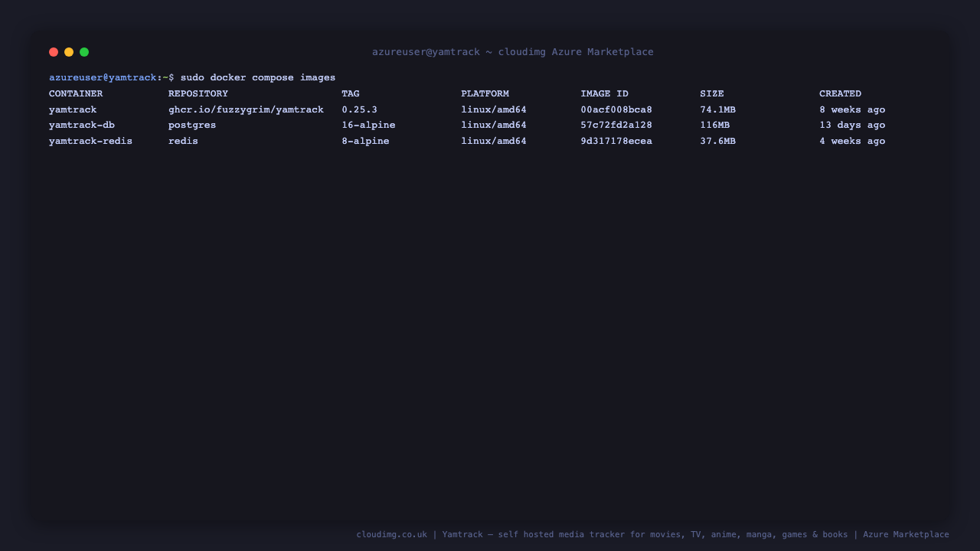This screenshot has width=980, height=551.
Task: Select the redis repository cell
Action: 183,142
